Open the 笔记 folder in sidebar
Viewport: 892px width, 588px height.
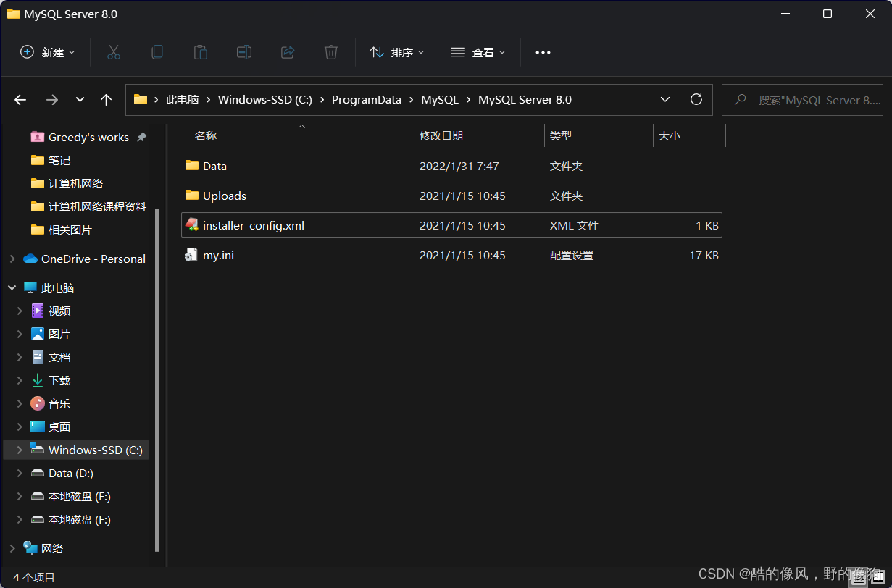coord(51,160)
